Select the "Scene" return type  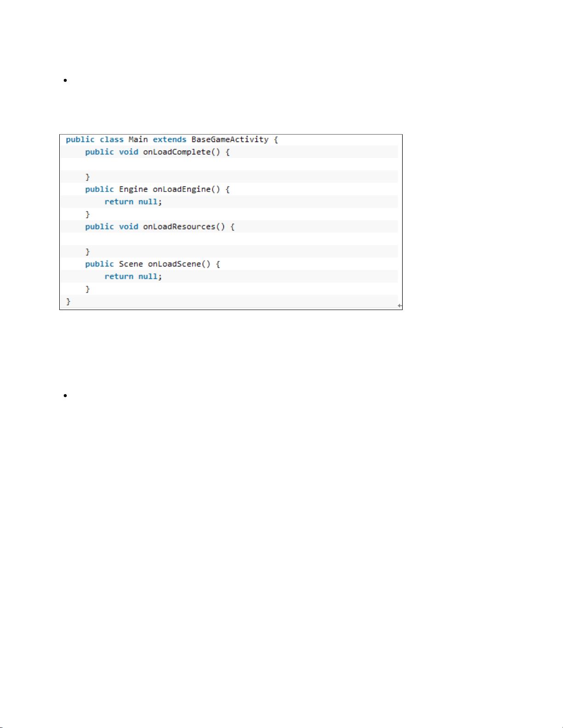(131, 264)
